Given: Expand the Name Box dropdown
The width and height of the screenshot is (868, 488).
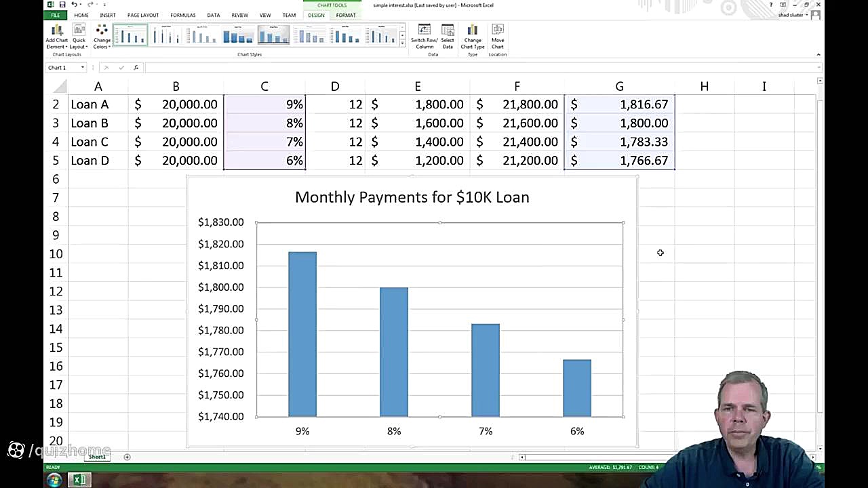Looking at the screenshot, I should [x=83, y=68].
